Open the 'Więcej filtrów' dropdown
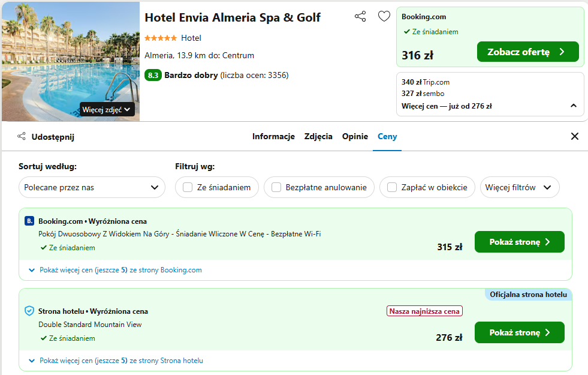This screenshot has width=588, height=375. (x=520, y=187)
